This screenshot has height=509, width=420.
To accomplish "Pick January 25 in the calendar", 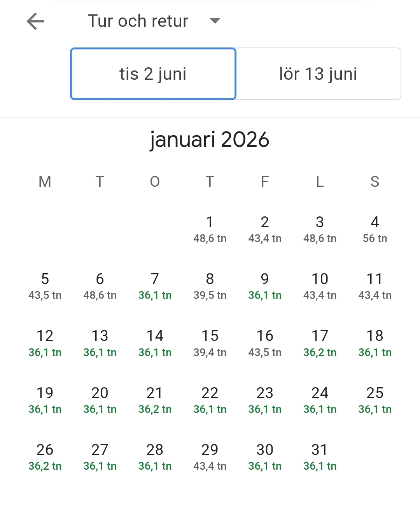I will click(x=375, y=400).
